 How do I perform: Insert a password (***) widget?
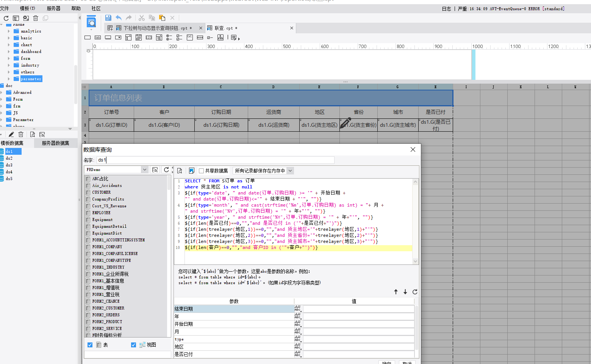[200, 37]
